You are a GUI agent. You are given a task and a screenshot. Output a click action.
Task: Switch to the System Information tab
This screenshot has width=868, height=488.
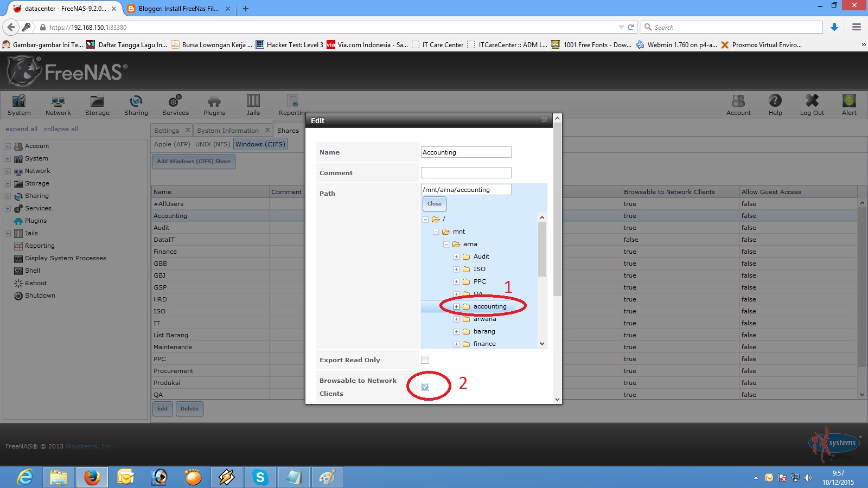(x=228, y=130)
